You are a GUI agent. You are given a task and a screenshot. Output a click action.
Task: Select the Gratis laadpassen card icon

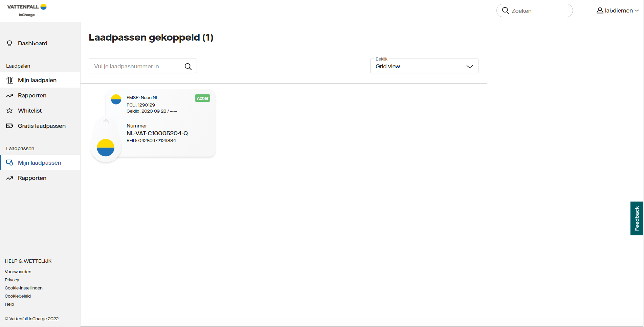9,125
